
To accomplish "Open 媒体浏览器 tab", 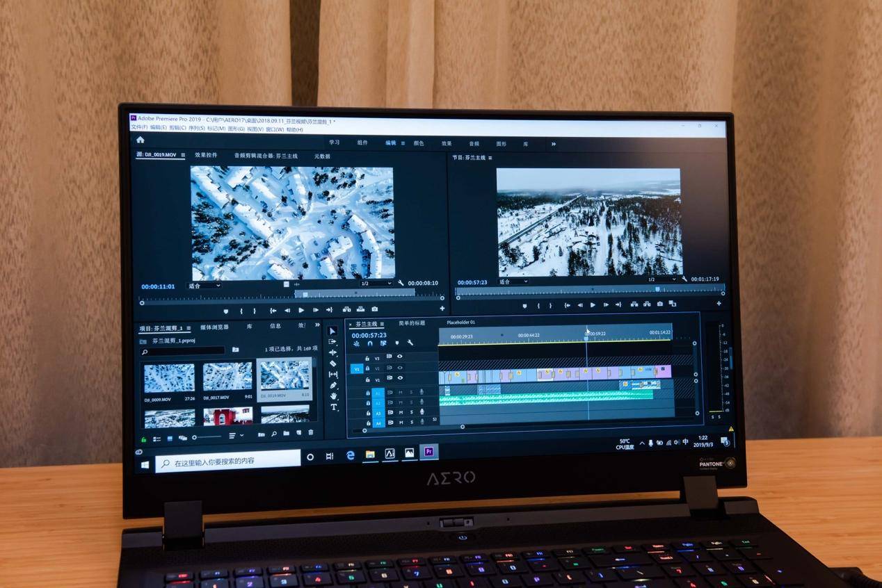I will coord(214,327).
